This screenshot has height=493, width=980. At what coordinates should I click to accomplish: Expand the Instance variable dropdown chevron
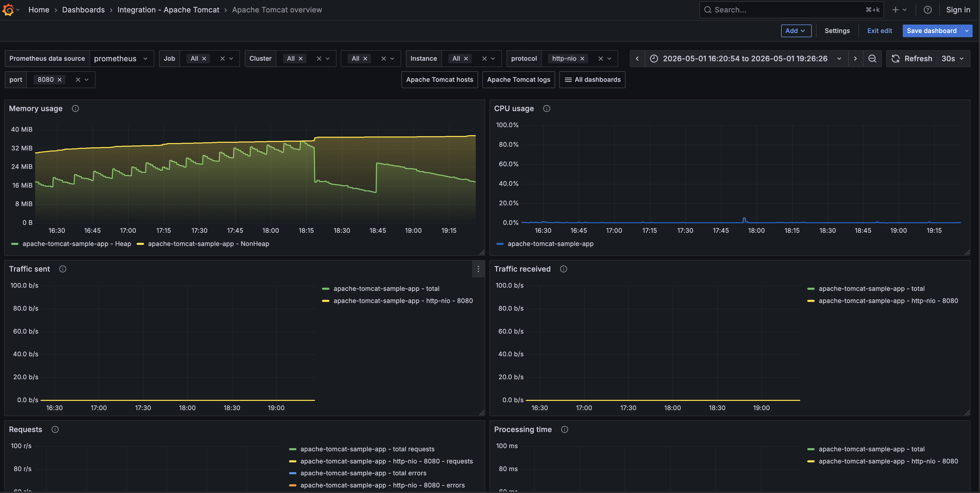493,59
